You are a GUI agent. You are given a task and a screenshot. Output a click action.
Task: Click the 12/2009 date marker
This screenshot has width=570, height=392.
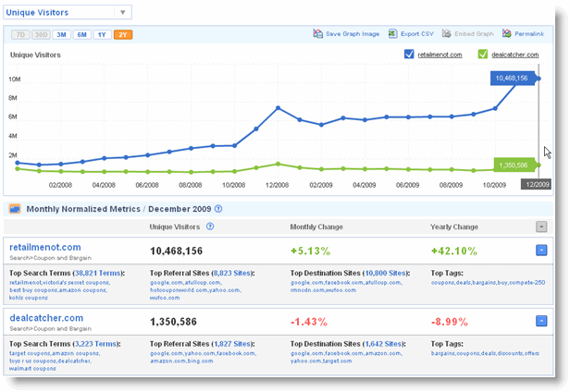click(536, 184)
